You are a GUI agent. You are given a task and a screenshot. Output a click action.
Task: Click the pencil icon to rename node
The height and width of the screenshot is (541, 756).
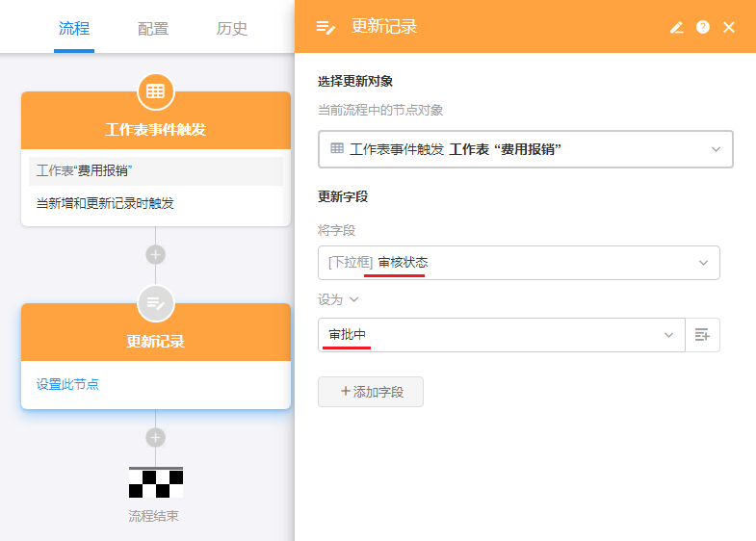pos(676,27)
